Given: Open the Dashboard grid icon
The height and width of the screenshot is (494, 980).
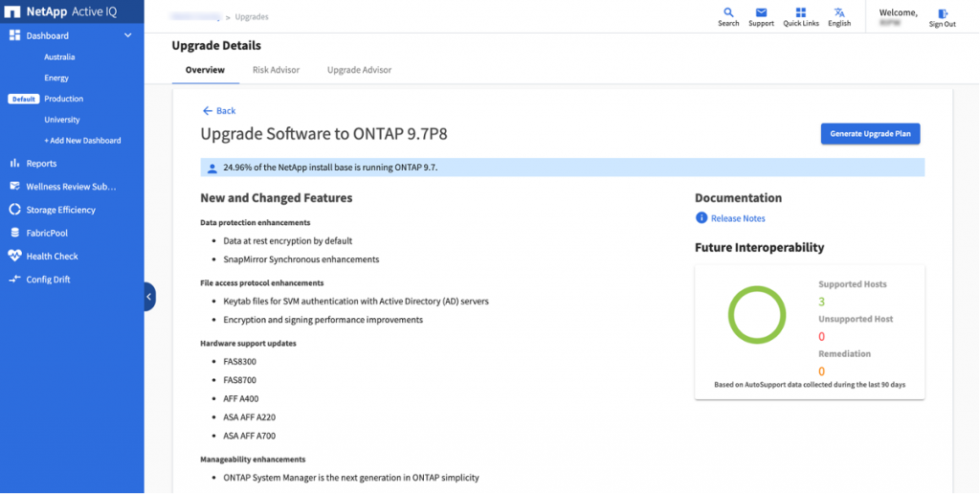Looking at the screenshot, I should click(15, 35).
